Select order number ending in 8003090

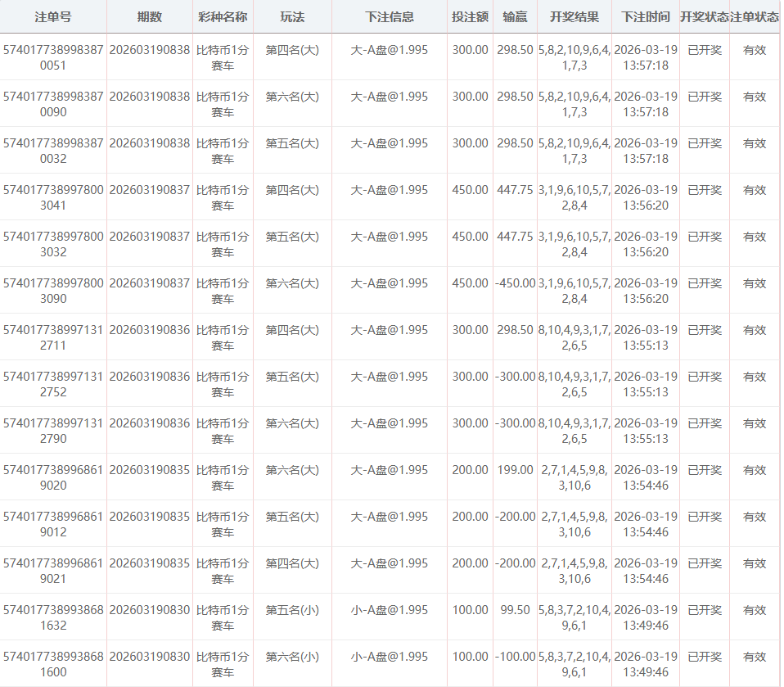53,291
